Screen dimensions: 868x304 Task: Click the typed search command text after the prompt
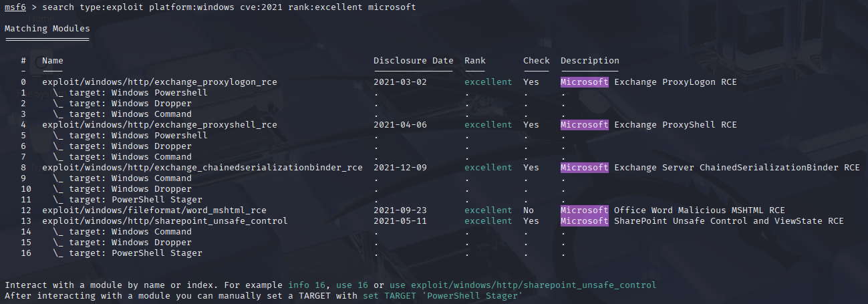click(229, 7)
